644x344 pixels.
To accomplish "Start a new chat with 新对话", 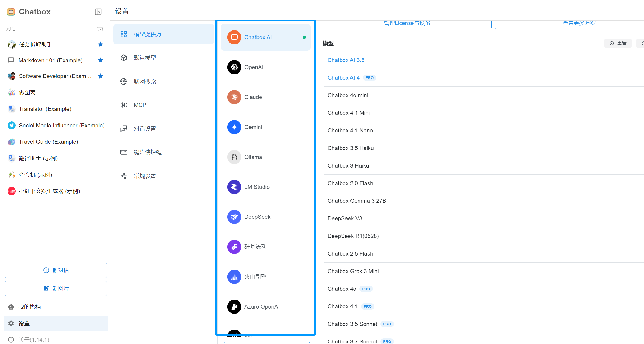I will (x=56, y=270).
